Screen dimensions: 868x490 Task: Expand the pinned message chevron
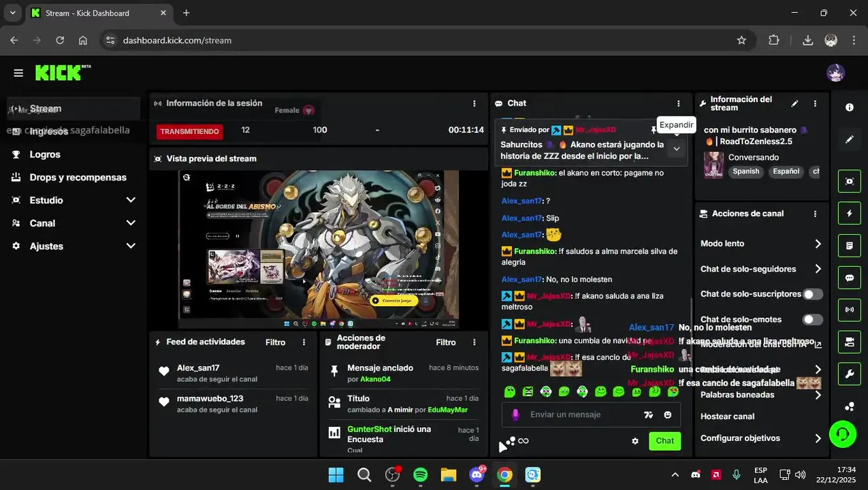(x=676, y=148)
